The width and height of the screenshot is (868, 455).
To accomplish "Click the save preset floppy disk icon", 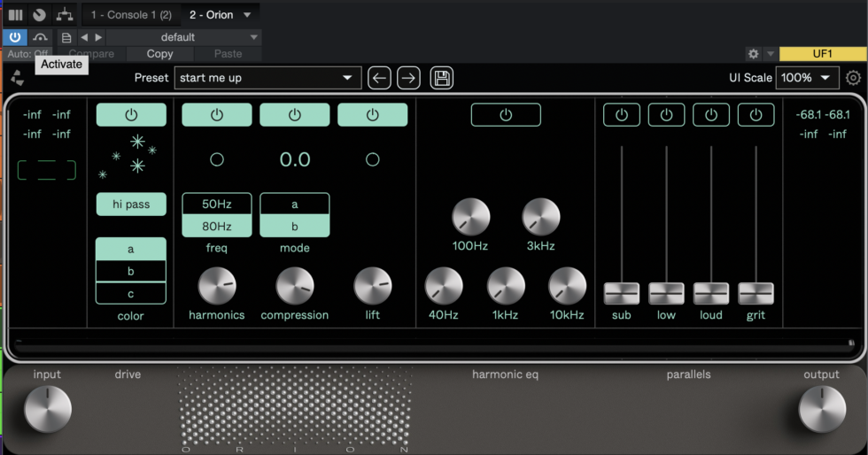I will tap(441, 78).
